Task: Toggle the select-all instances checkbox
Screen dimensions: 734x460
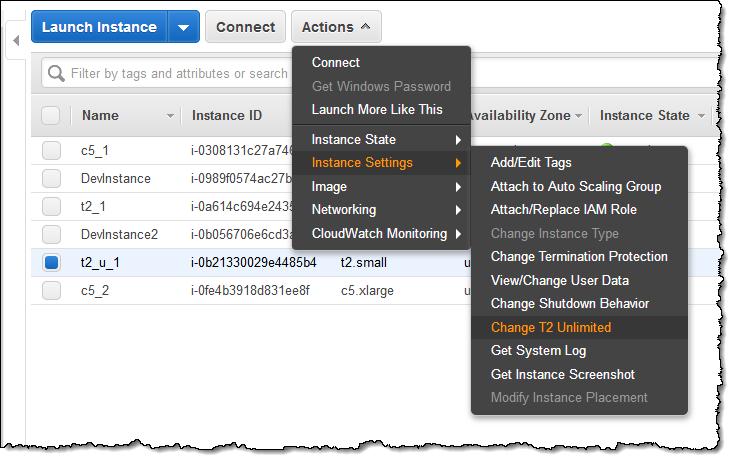Action: (x=51, y=116)
